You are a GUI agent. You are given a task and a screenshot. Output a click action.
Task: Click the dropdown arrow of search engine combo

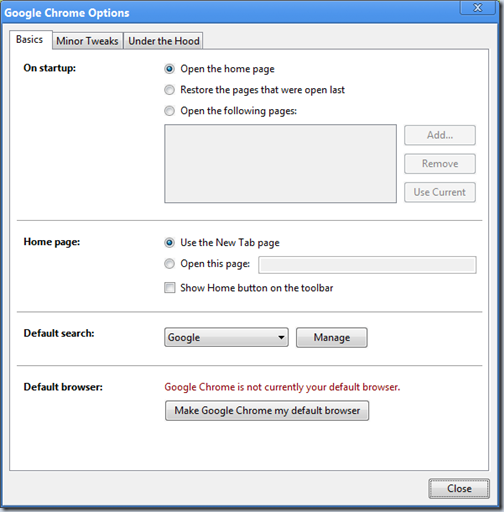[x=281, y=337]
